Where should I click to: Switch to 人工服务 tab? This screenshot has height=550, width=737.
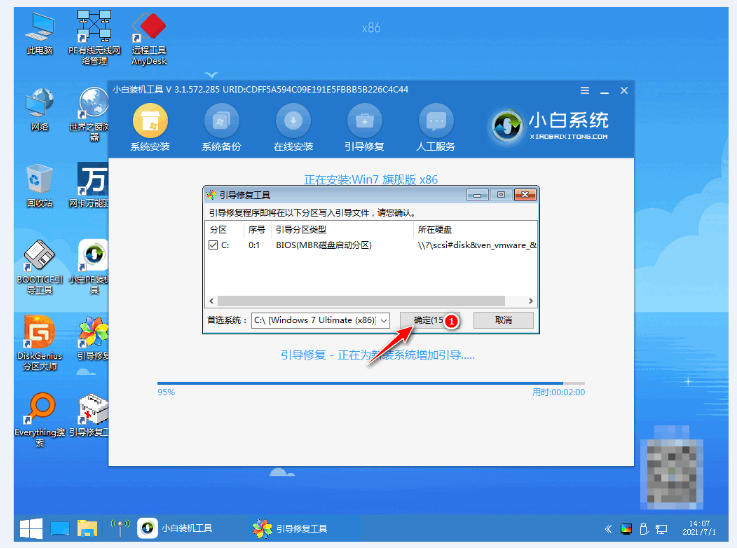click(x=436, y=127)
